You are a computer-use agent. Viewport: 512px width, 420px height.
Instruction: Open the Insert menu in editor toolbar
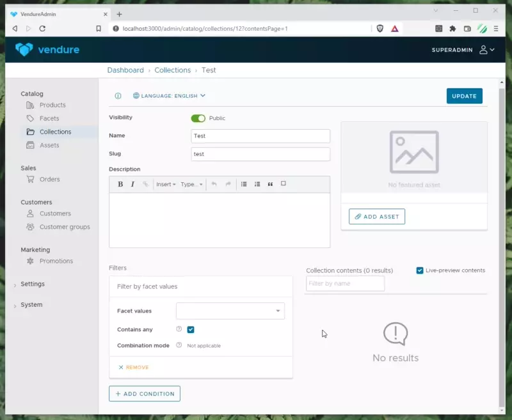166,184
